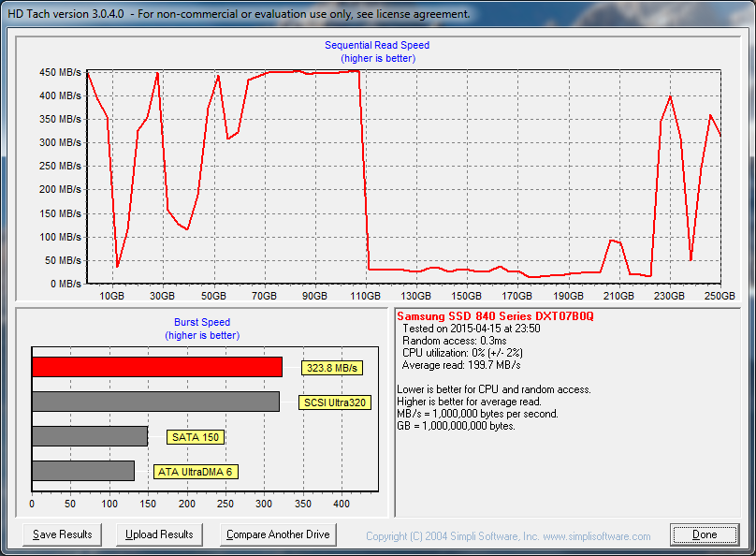Click the SATA 150 label
Screen dimensions: 756x556
point(196,437)
